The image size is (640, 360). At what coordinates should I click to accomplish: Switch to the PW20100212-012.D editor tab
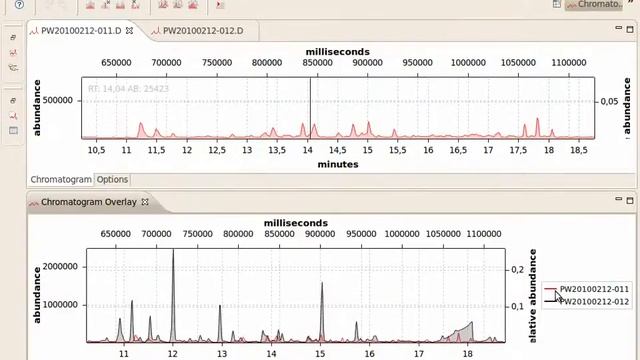198,31
